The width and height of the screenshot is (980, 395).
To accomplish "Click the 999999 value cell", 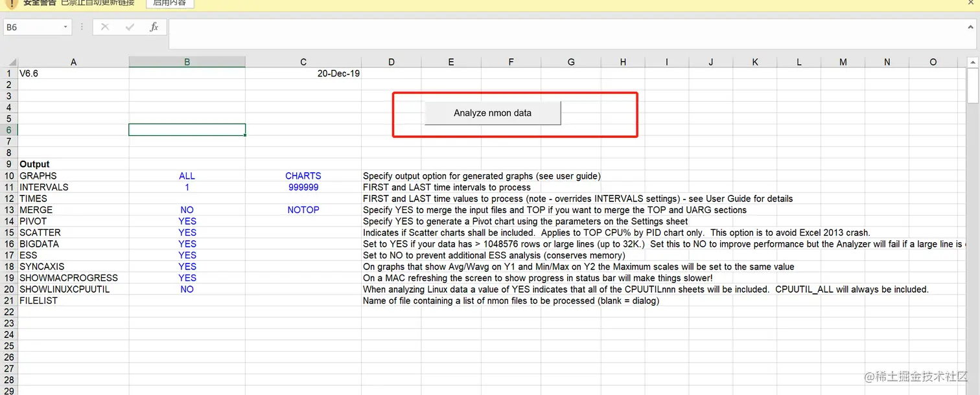I will point(303,187).
